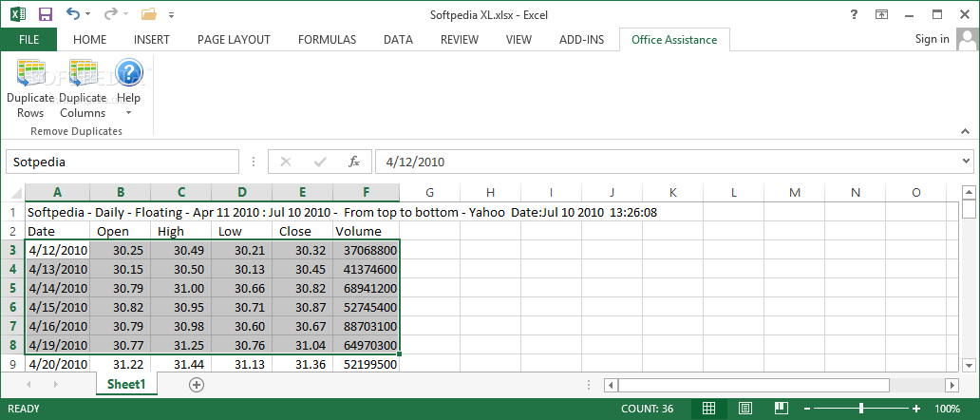980x420 pixels.
Task: Select row 1 header
Action: point(12,213)
